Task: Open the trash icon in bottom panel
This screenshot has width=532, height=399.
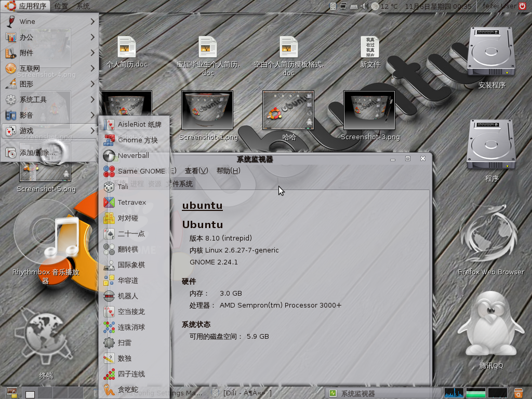Action: (518, 393)
